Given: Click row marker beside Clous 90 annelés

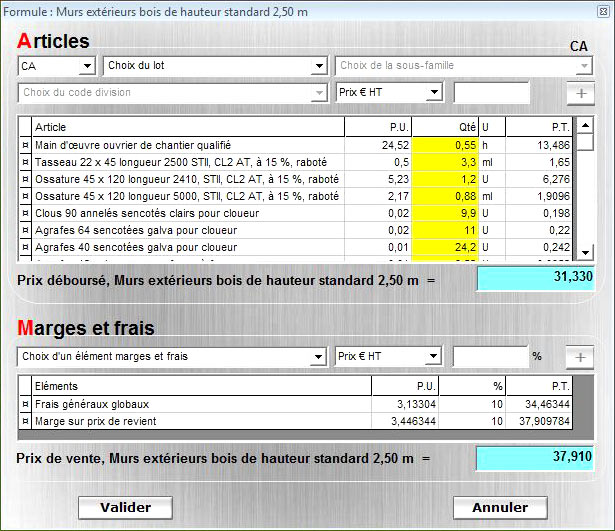Looking at the screenshot, I should (25, 213).
